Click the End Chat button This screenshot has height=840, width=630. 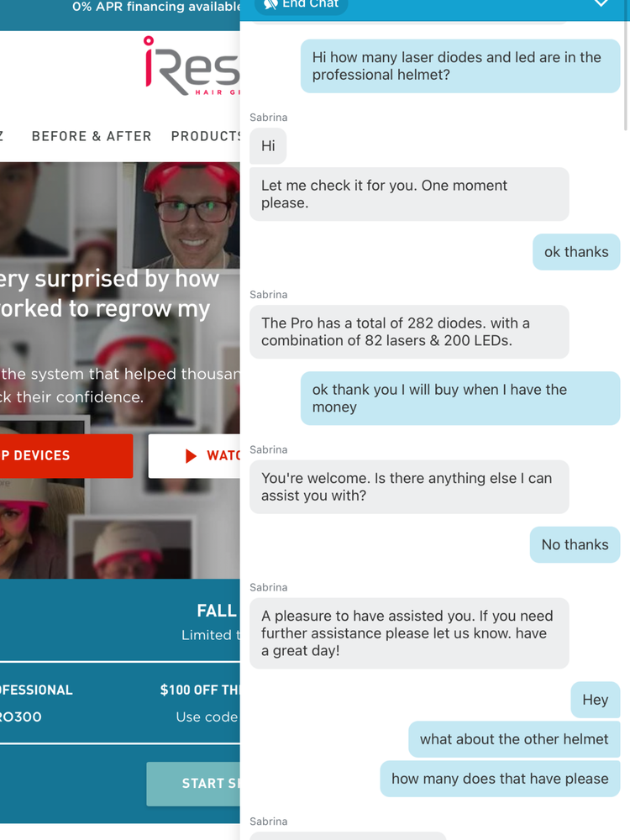click(x=301, y=5)
